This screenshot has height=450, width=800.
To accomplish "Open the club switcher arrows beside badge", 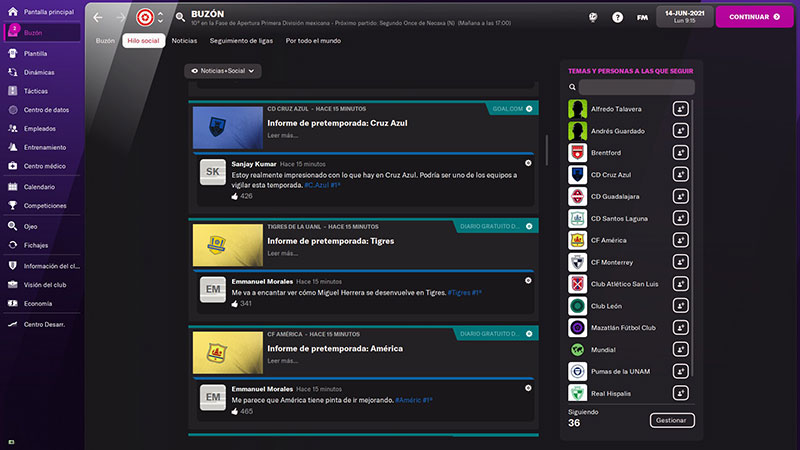I will pyautogui.click(x=160, y=17).
